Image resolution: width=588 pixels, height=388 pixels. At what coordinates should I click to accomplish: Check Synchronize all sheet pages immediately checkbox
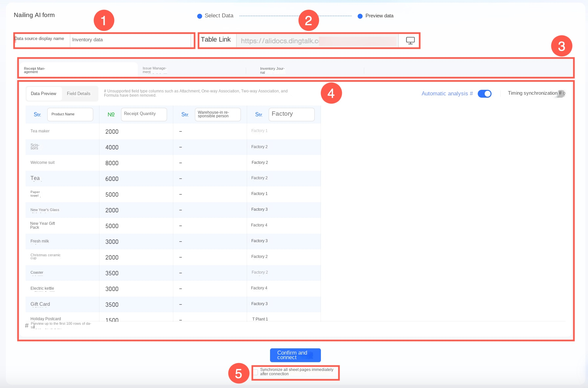coord(256,372)
